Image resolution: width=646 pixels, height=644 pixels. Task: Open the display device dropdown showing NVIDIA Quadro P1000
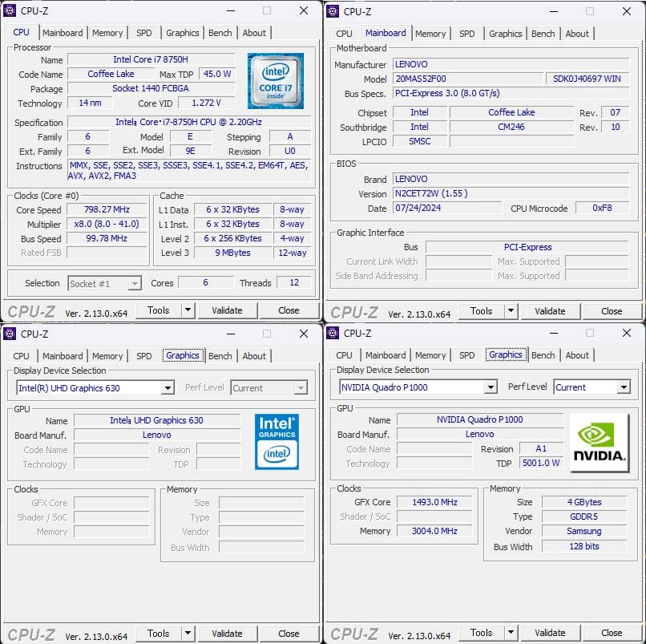[491, 387]
